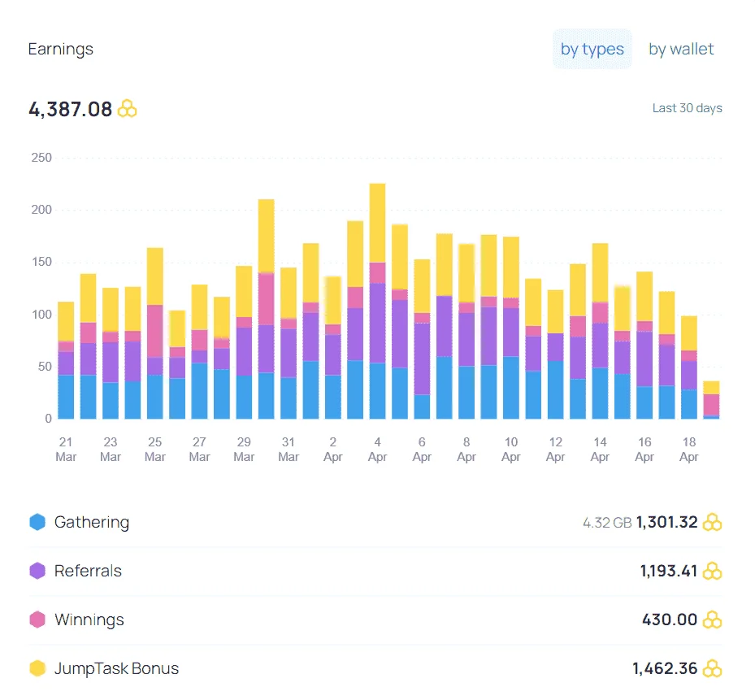Click the '250' y-axis label
Image resolution: width=755 pixels, height=700 pixels.
tap(41, 158)
